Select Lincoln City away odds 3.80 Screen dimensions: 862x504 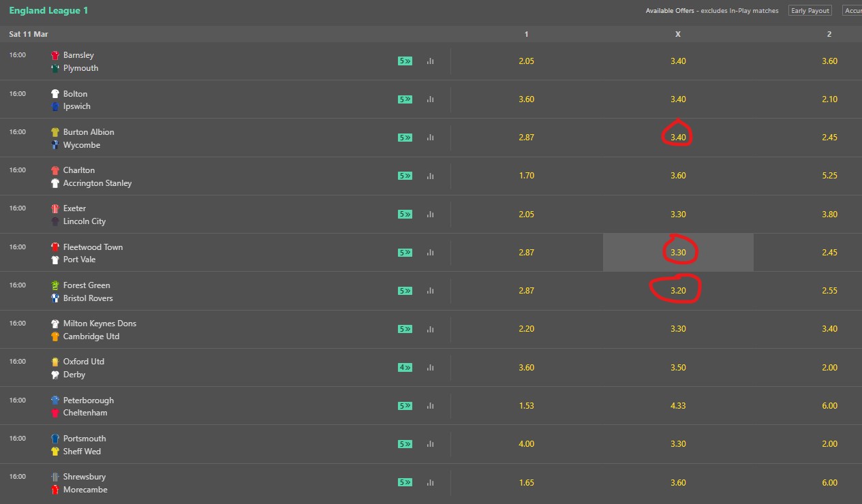pyautogui.click(x=829, y=215)
